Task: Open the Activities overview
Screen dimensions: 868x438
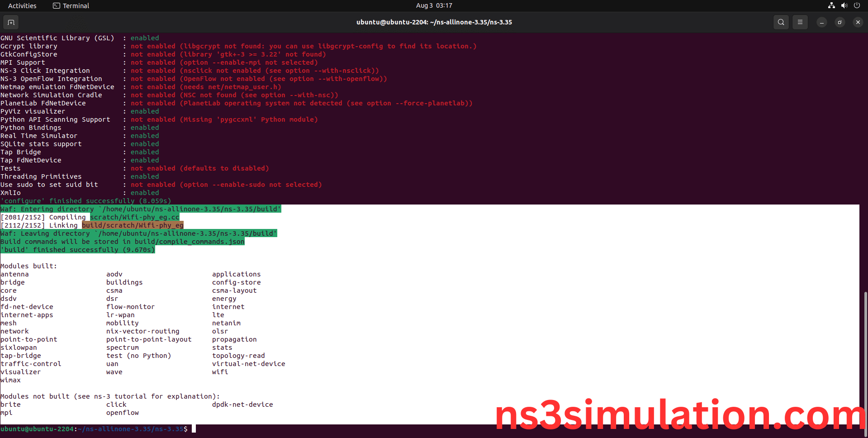Action: click(x=22, y=5)
